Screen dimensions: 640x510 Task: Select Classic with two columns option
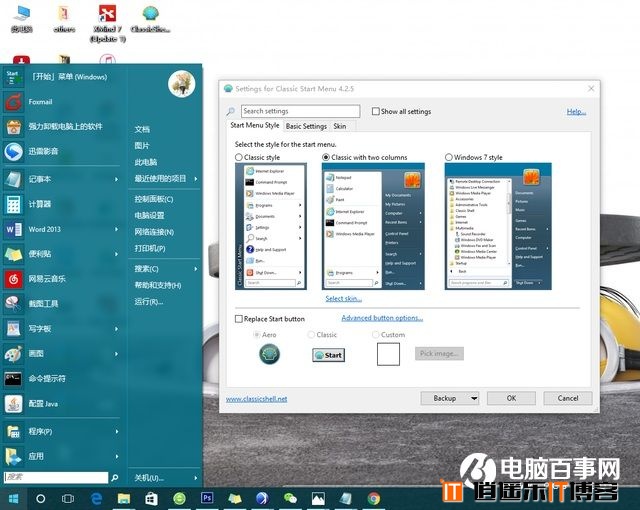point(326,157)
